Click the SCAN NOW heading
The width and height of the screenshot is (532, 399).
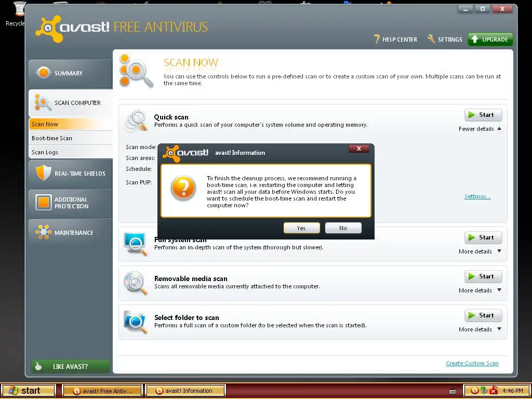click(x=191, y=62)
